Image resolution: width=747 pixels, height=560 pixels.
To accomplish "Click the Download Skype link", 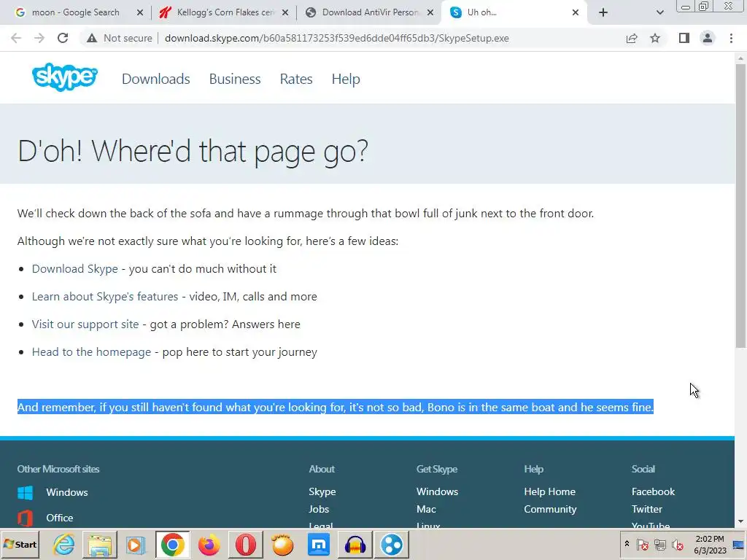I will (x=75, y=268).
